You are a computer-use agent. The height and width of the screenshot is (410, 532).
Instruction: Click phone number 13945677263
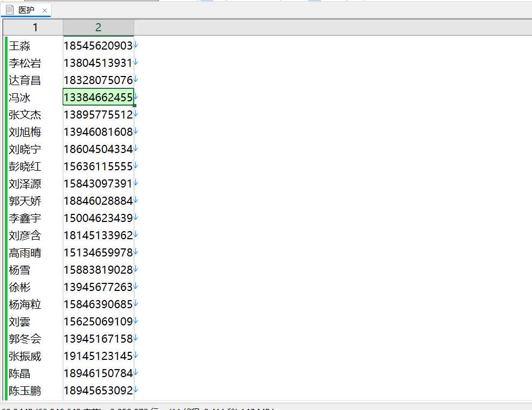pyautogui.click(x=98, y=287)
